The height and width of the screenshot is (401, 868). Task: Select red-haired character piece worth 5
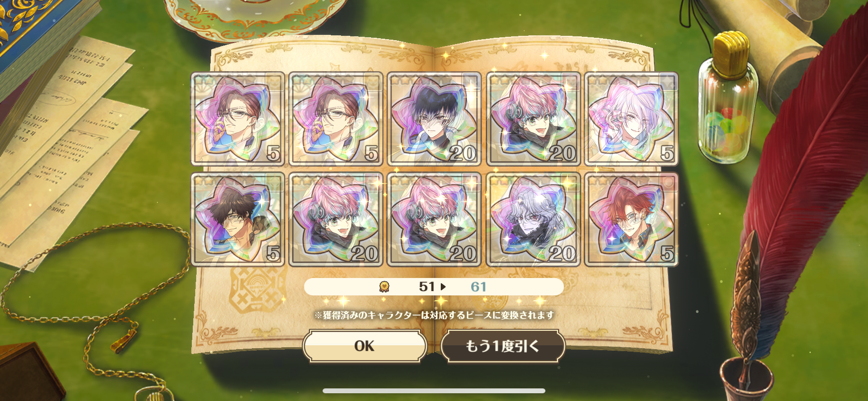tap(631, 219)
